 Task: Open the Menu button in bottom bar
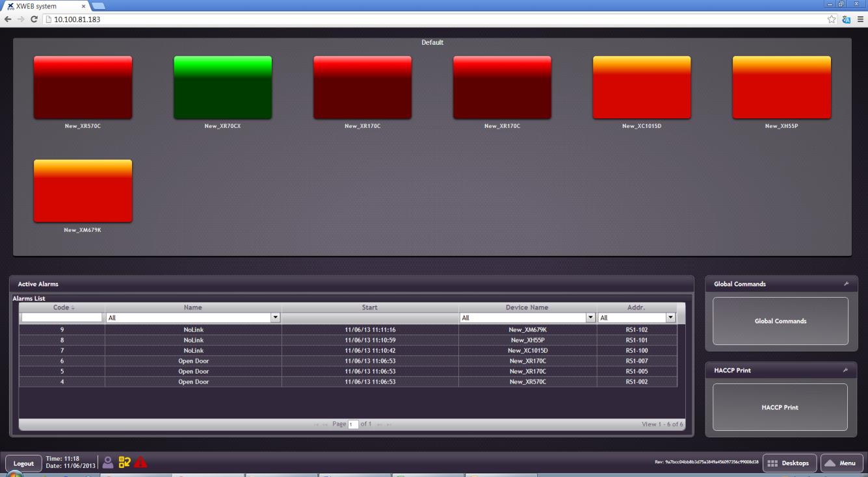tap(842, 463)
